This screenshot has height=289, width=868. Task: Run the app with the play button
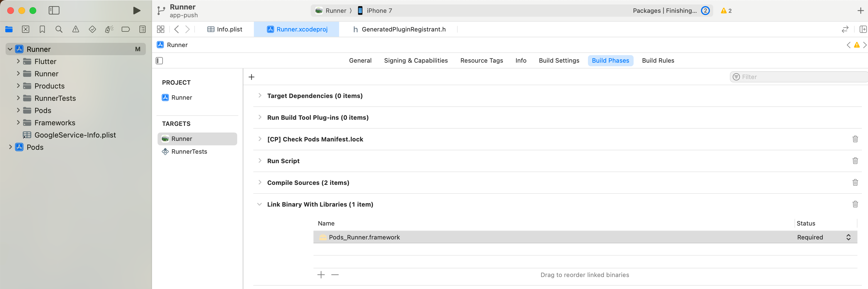(136, 11)
